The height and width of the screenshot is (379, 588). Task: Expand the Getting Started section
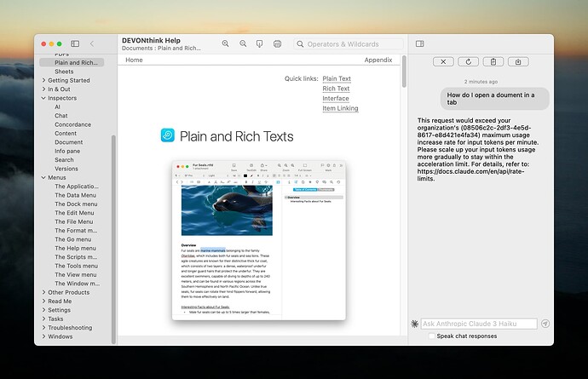43,80
